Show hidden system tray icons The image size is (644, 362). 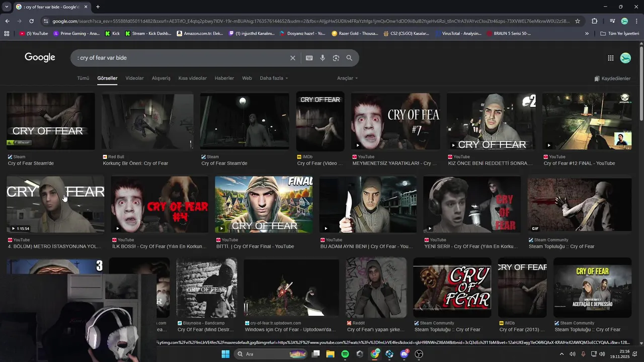(x=561, y=354)
